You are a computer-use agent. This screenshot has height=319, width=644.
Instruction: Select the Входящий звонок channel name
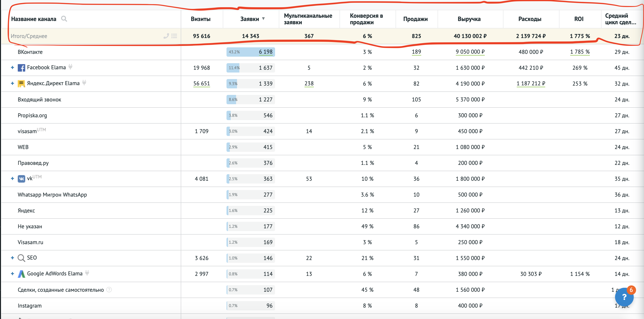[39, 100]
